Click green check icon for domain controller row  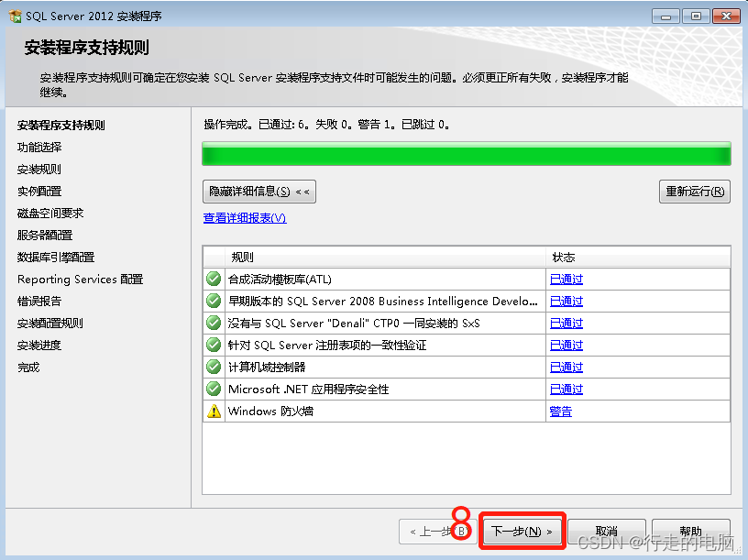pos(214,367)
